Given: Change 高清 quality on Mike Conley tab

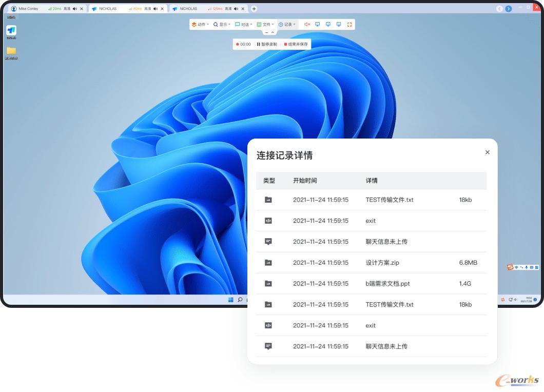Looking at the screenshot, I should click(67, 9).
